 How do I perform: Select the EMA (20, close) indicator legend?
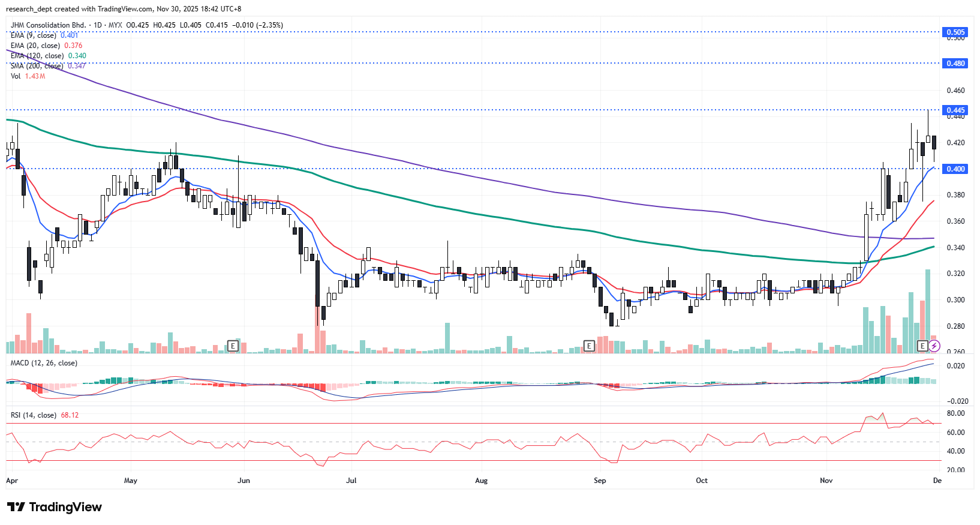tap(36, 46)
